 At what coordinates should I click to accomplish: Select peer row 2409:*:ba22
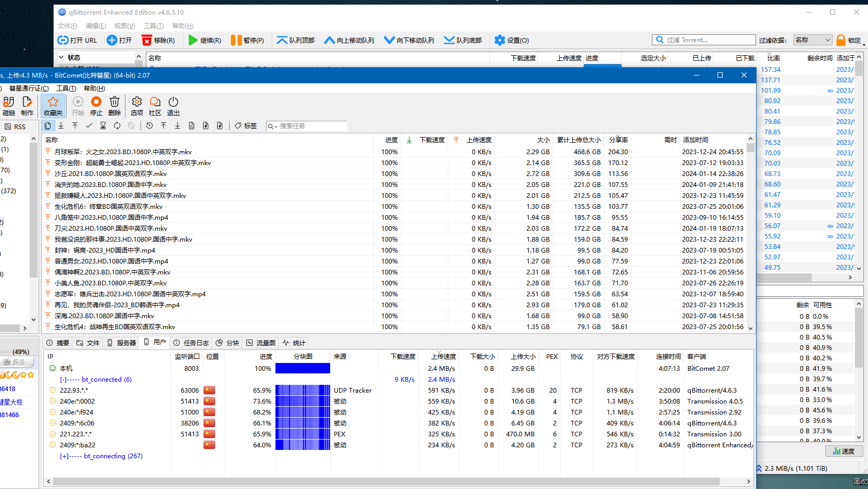click(x=398, y=445)
